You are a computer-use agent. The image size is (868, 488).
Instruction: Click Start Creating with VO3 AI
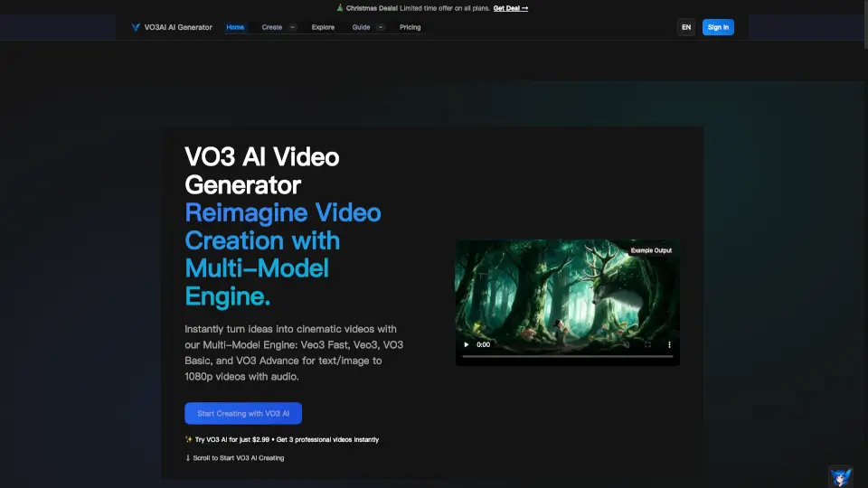point(243,413)
